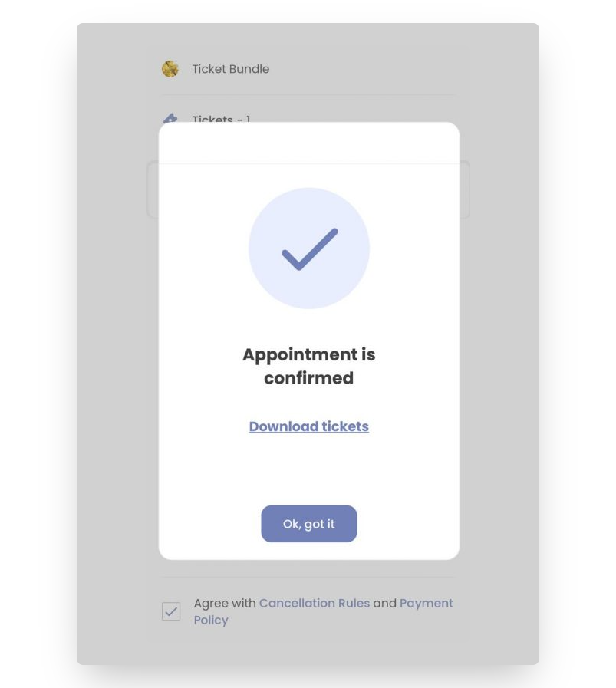Click the blank area above Ok, got it
616x688 pixels.
pyautogui.click(x=308, y=469)
